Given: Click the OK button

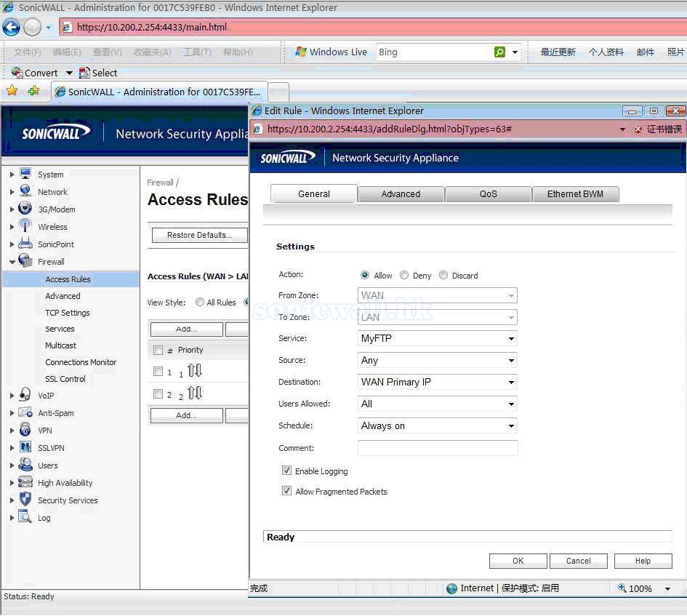Looking at the screenshot, I should 518,561.
